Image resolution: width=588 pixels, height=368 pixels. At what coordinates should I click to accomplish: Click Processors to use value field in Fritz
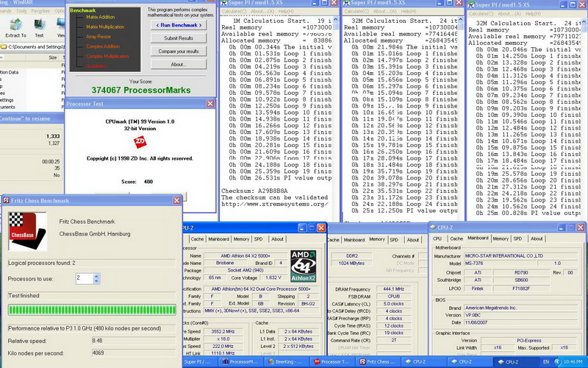(85, 278)
